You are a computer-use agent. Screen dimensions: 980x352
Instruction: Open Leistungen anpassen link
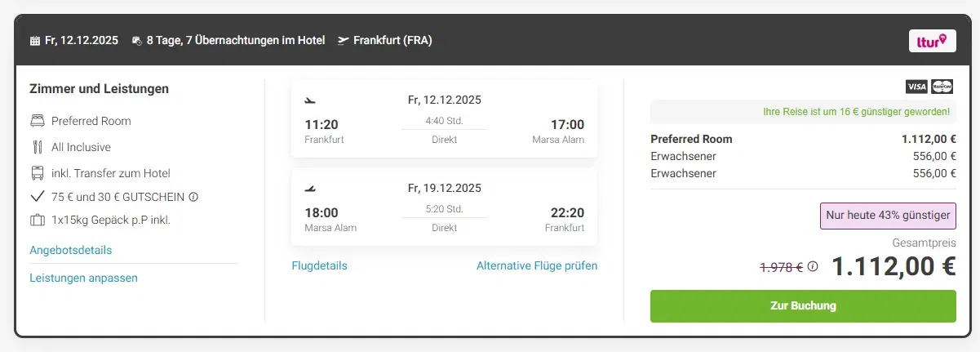click(x=83, y=278)
